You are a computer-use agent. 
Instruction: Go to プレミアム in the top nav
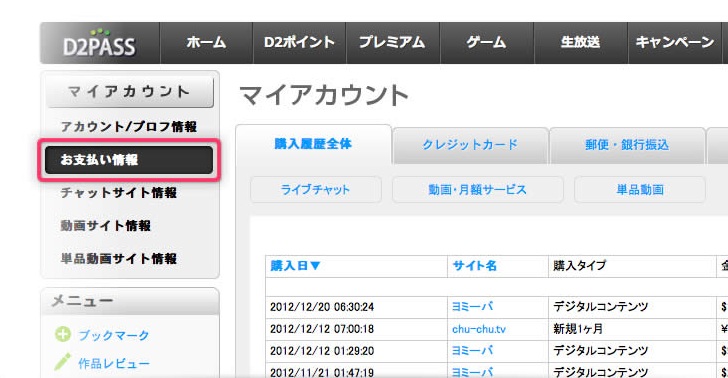point(393,43)
